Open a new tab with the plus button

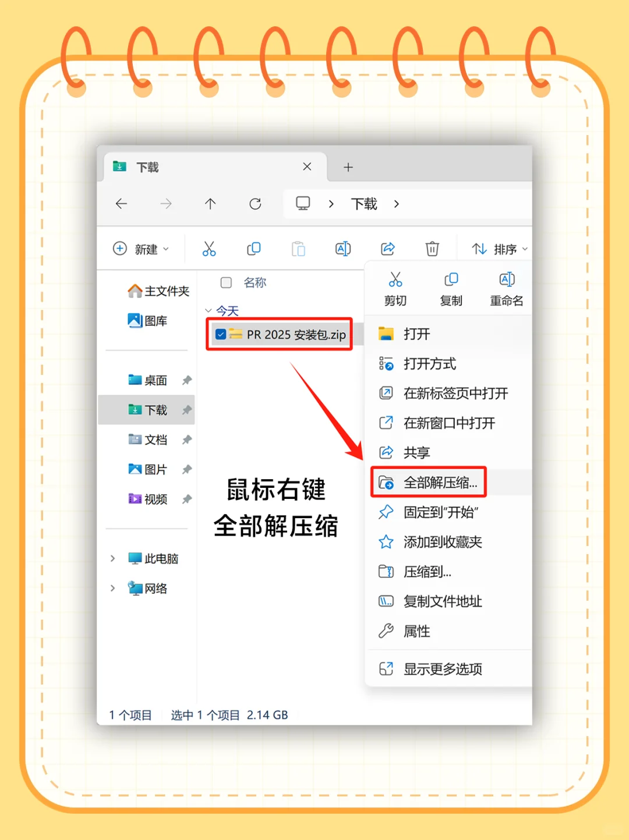(x=348, y=167)
